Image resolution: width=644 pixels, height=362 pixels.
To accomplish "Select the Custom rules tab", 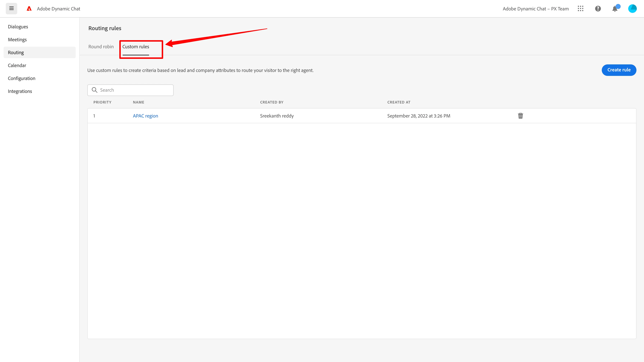I will click(136, 47).
